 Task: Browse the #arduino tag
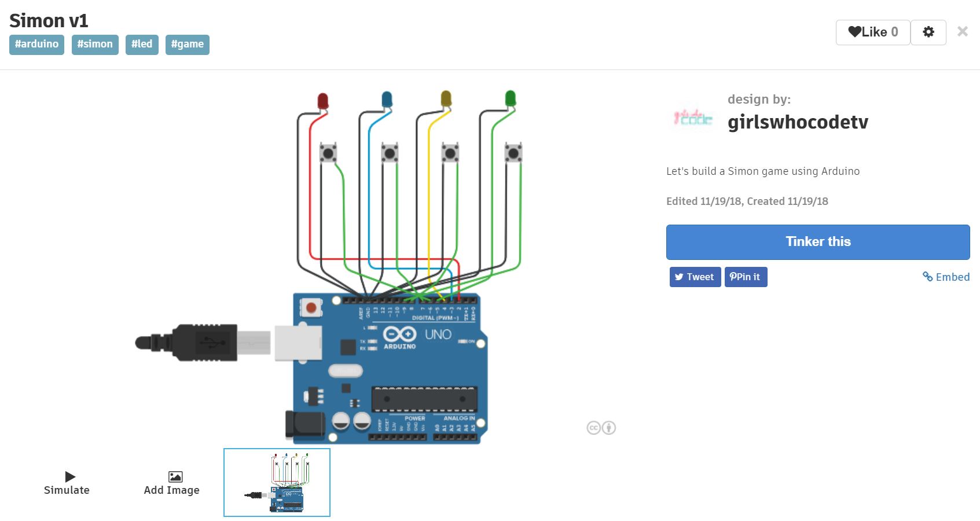(36, 44)
